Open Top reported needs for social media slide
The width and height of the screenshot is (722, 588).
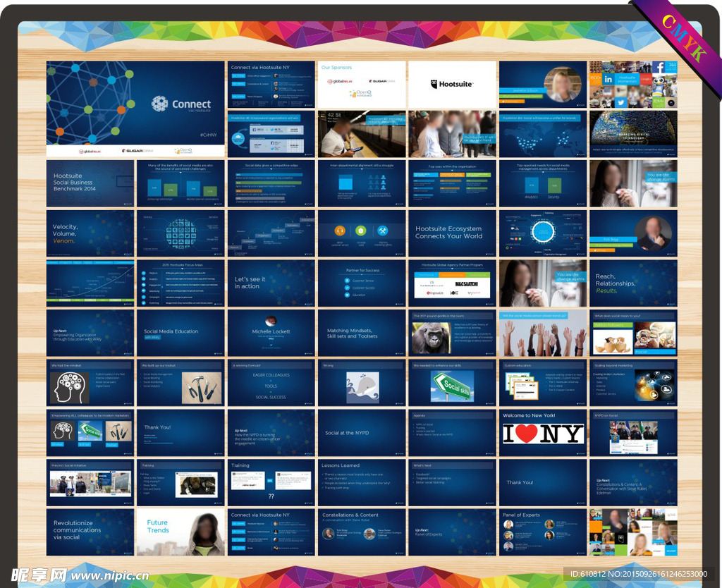click(x=542, y=183)
